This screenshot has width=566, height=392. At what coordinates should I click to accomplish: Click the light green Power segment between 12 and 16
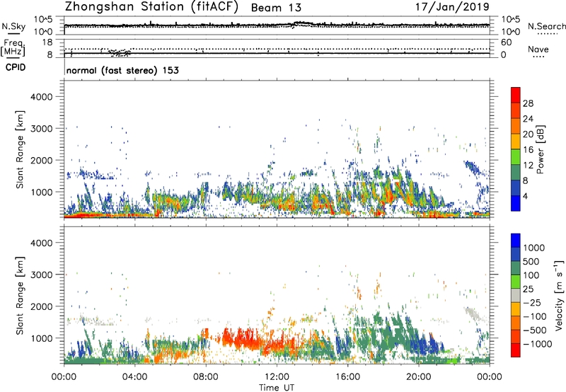pyautogui.click(x=516, y=157)
